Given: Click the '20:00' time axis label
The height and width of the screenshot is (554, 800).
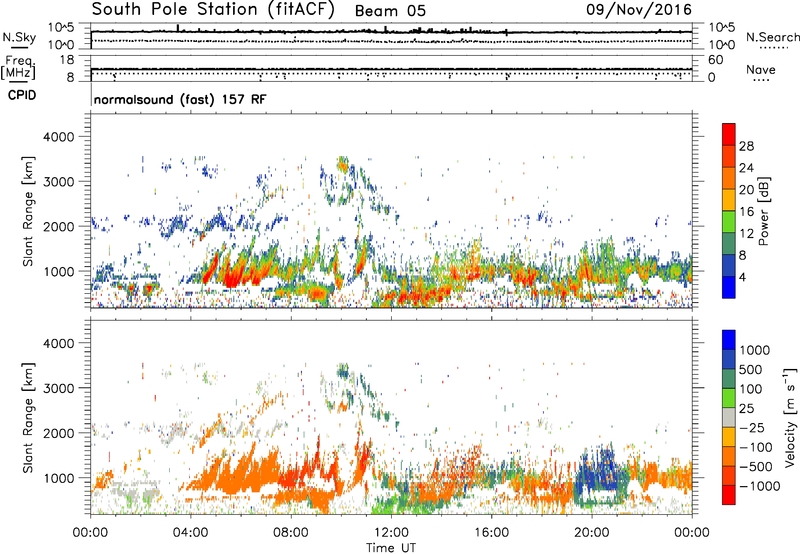Looking at the screenshot, I should pyautogui.click(x=592, y=533).
